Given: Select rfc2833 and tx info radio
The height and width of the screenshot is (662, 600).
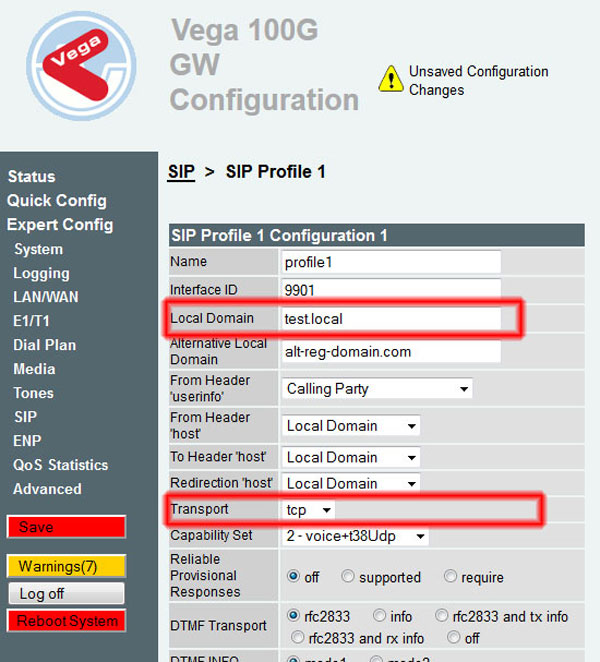Looking at the screenshot, I should pyautogui.click(x=441, y=616).
